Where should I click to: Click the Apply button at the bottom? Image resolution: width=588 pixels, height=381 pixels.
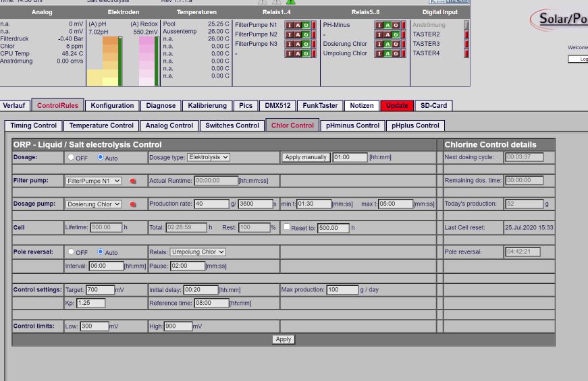283,339
